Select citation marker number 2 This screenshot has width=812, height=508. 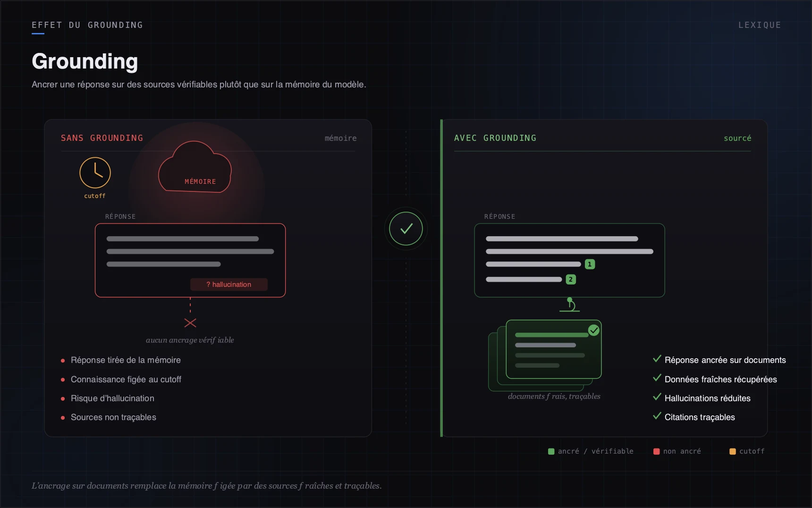571,279
